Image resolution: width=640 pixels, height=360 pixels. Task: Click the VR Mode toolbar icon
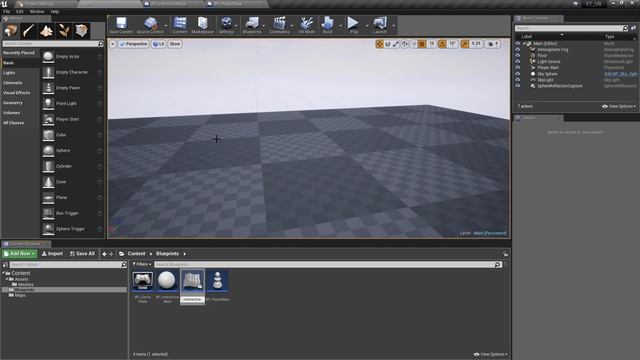[306, 23]
